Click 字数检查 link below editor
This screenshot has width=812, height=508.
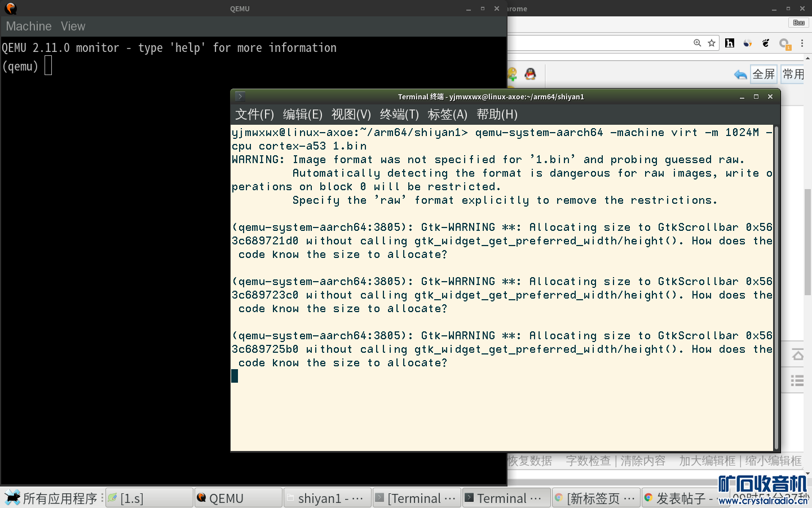point(588,461)
